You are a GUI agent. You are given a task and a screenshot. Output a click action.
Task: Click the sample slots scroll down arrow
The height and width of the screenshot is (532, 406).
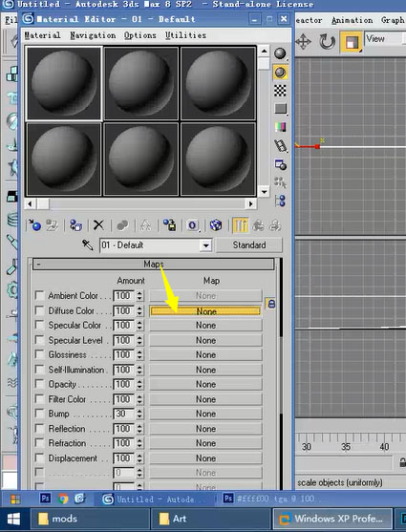(264, 192)
